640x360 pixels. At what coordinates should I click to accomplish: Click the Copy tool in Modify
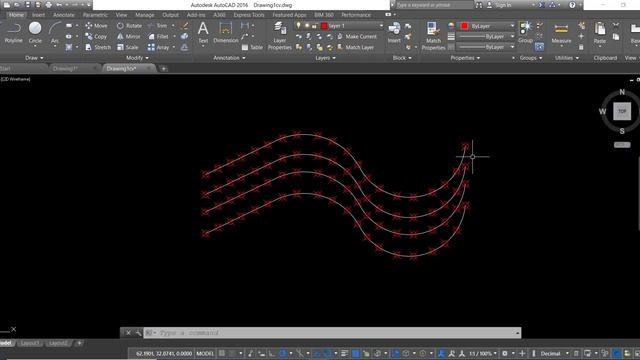tap(96, 36)
